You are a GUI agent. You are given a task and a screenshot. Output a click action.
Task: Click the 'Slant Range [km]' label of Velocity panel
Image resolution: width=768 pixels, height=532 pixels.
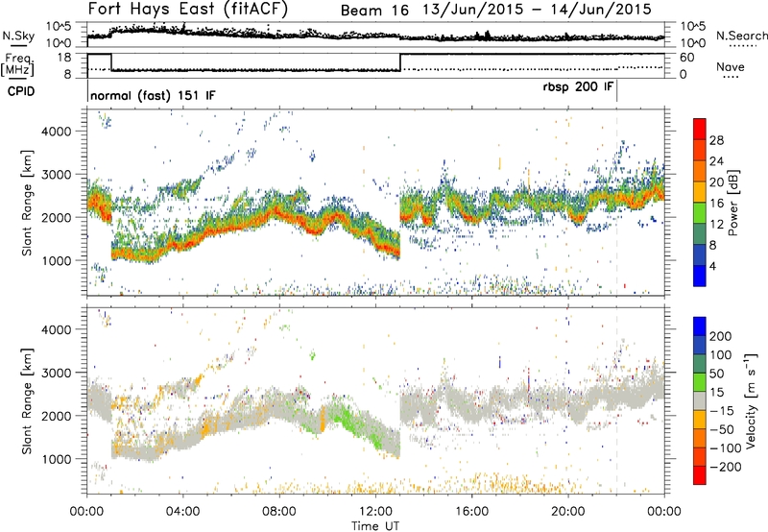(27, 400)
